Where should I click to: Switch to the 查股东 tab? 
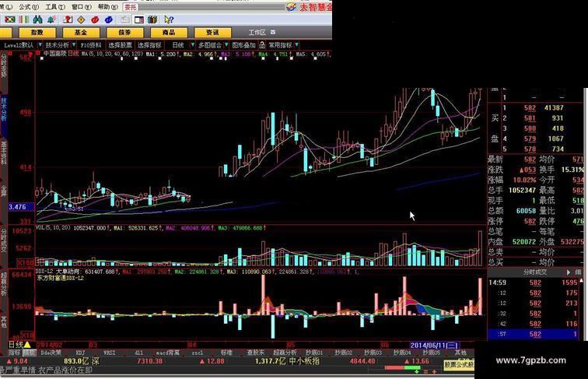coord(256,353)
